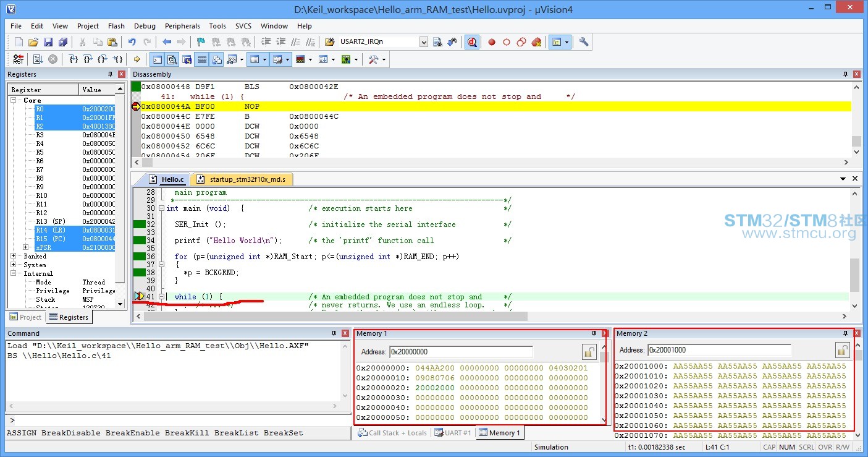
Task: Collapse the Core register group
Action: click(x=14, y=100)
